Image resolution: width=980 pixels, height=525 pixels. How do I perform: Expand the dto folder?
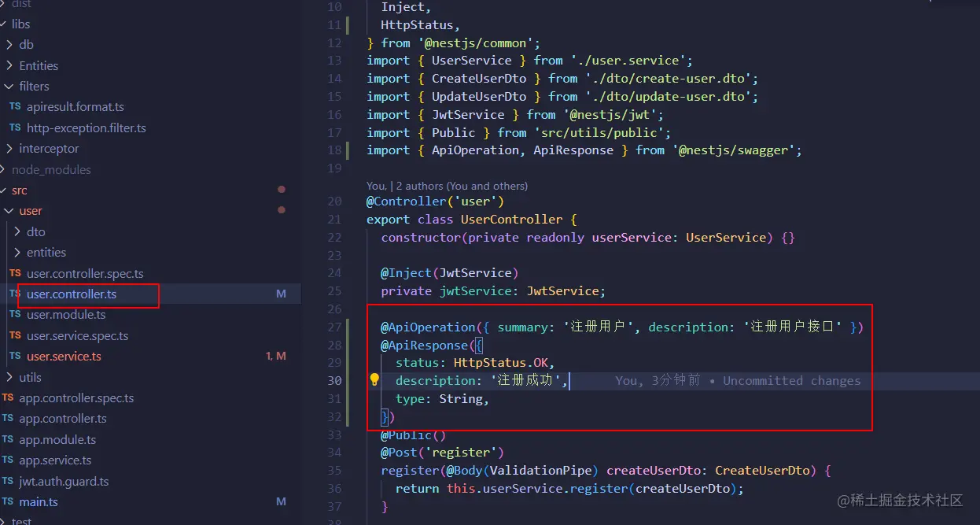[x=18, y=231]
